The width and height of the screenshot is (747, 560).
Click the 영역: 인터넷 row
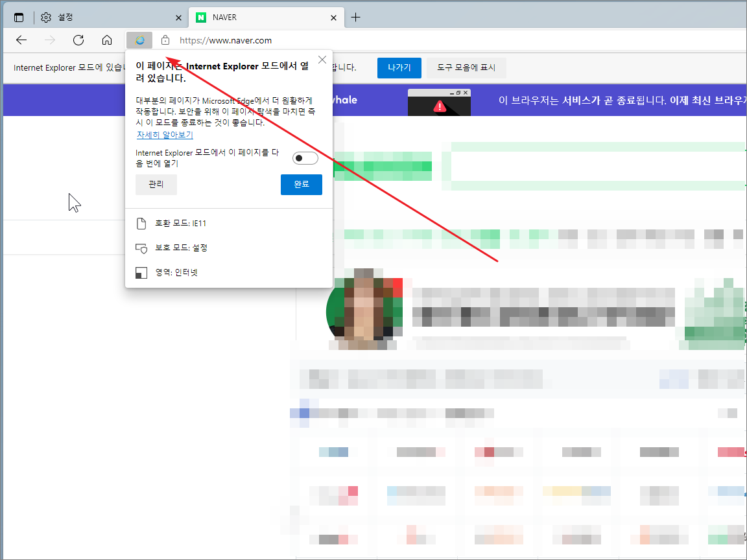[x=229, y=273]
